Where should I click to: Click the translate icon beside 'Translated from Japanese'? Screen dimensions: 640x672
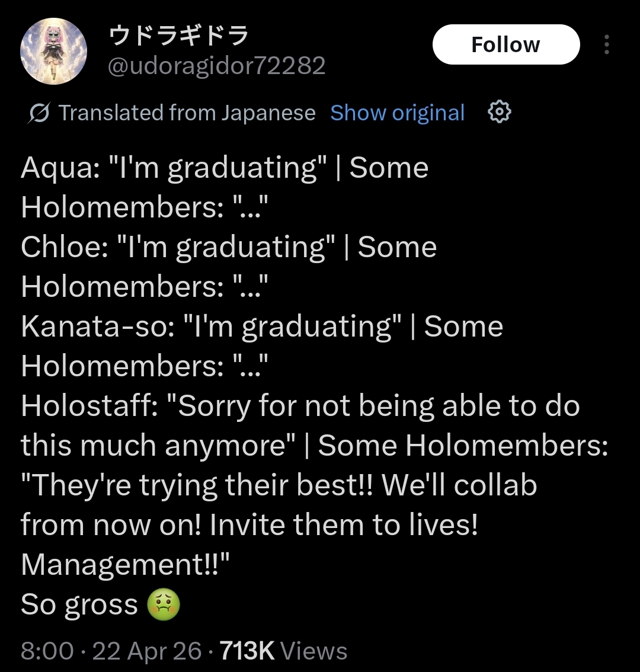(39, 113)
